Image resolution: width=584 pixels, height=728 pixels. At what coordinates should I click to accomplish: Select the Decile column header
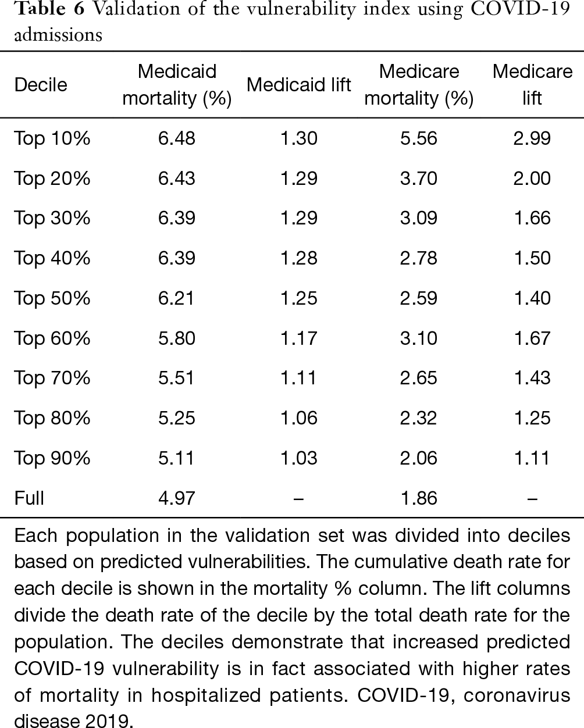pyautogui.click(x=41, y=85)
